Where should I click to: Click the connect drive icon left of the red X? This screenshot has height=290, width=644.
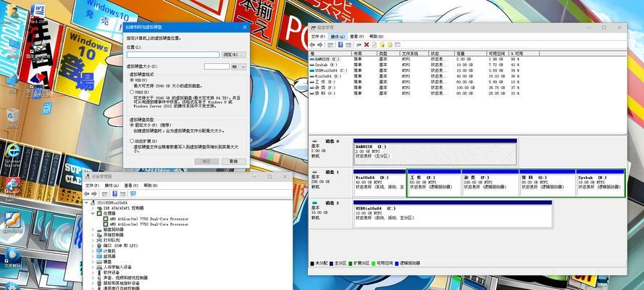coord(359,44)
